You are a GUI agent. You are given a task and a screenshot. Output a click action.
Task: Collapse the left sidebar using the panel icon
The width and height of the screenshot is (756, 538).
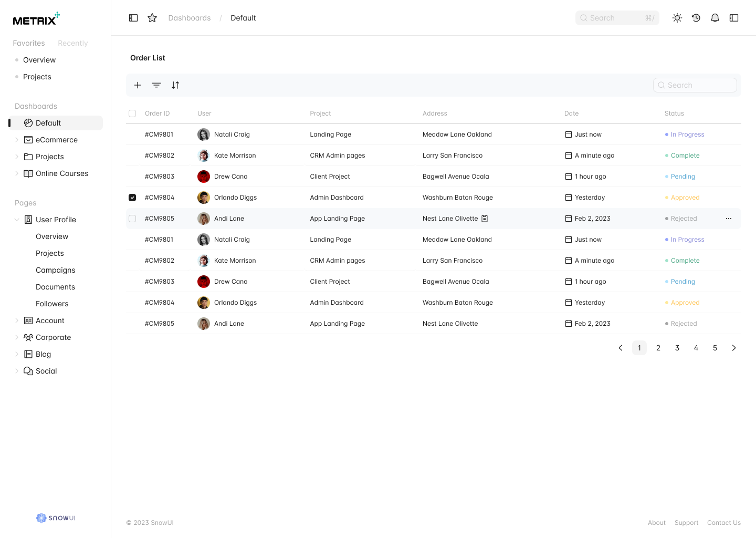[x=133, y=17]
